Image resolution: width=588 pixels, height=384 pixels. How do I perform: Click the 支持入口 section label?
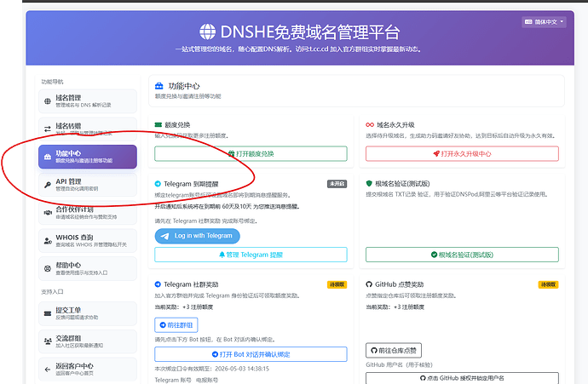52,291
